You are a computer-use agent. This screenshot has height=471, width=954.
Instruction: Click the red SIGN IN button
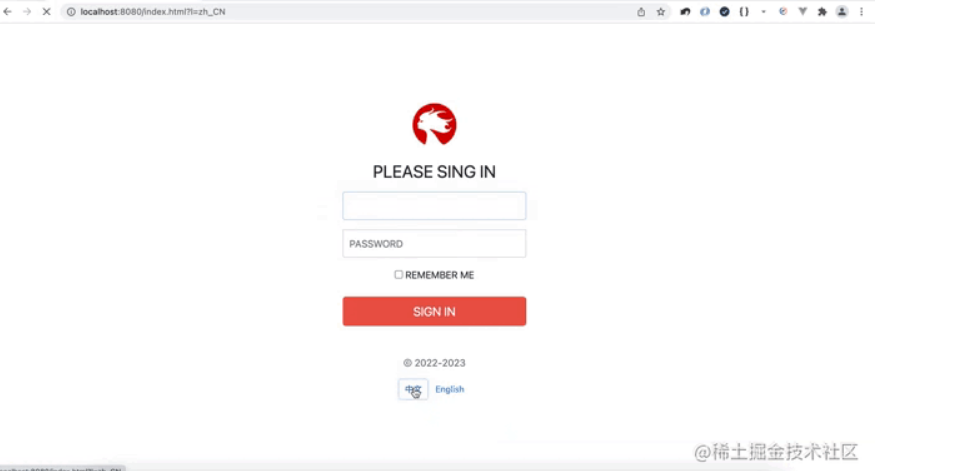[434, 312]
